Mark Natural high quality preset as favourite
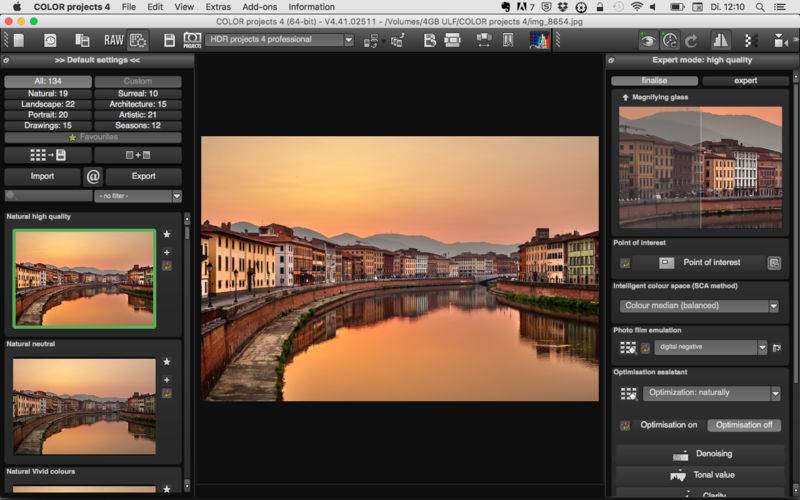 pos(166,234)
